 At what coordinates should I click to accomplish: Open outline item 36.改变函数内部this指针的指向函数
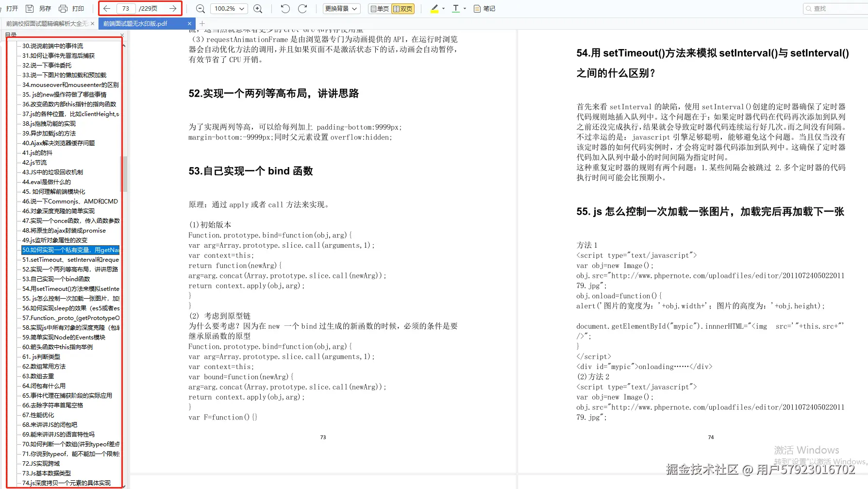coord(69,104)
